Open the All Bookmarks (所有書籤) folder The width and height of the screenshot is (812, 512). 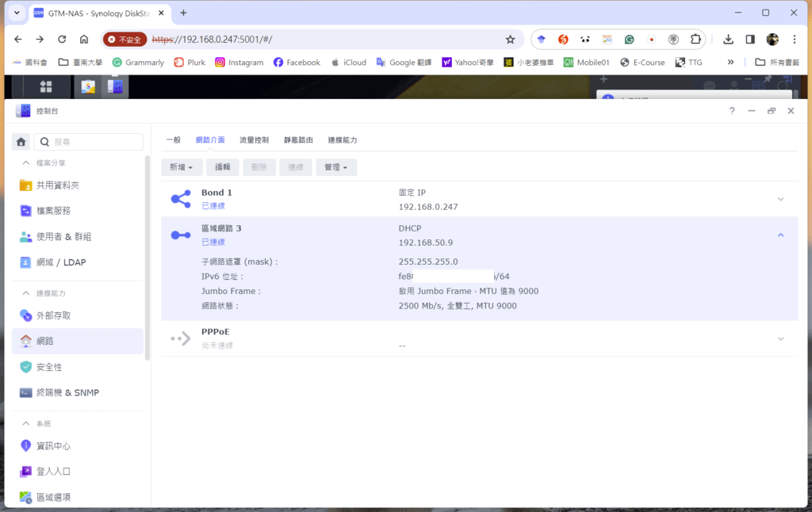[x=777, y=62]
